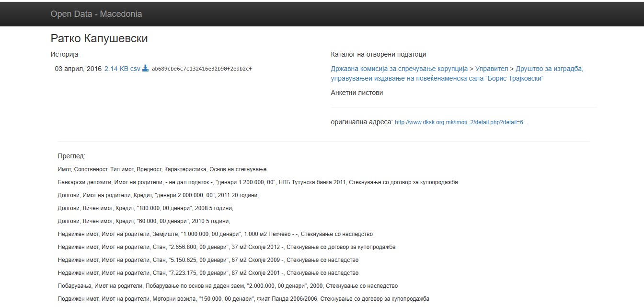
Task: Select the Банкарски депозити НЛБ Тутунска банка row
Action: [x=258, y=182]
